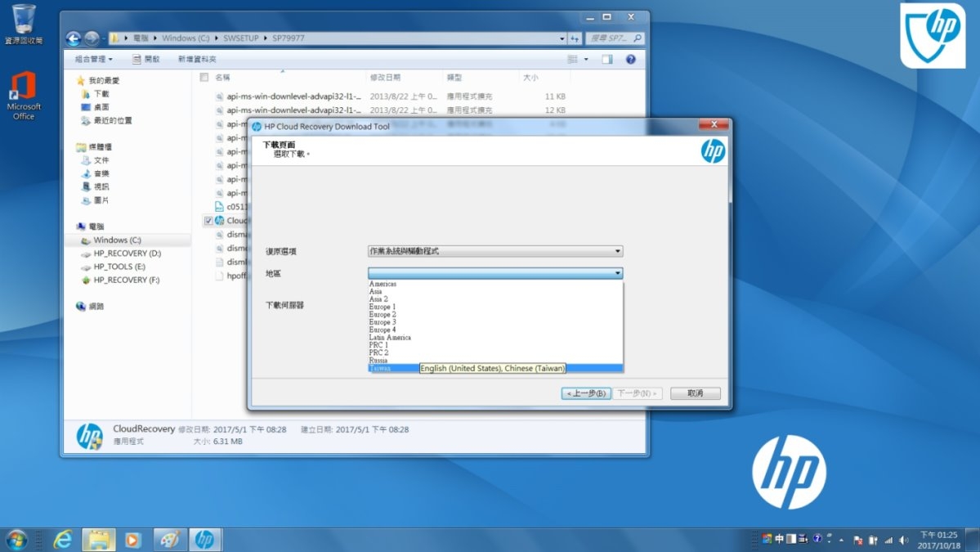Open the Microsoft Office desktop shortcut

(x=24, y=95)
